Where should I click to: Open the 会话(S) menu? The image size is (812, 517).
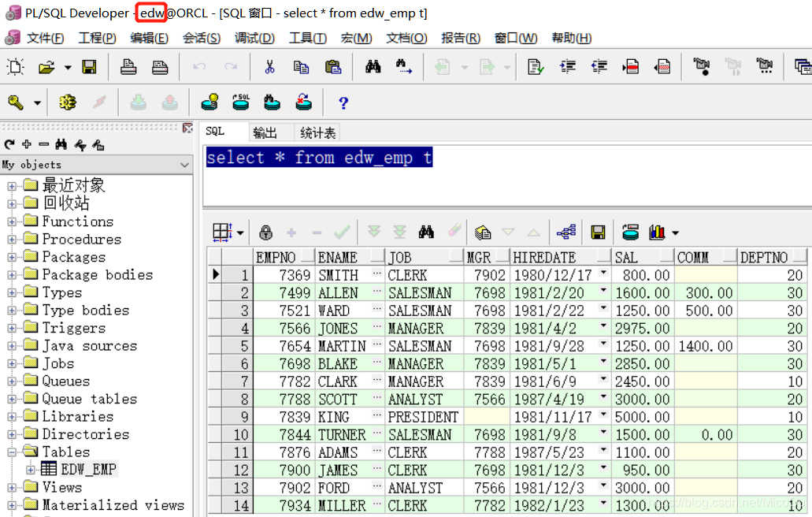(x=202, y=39)
